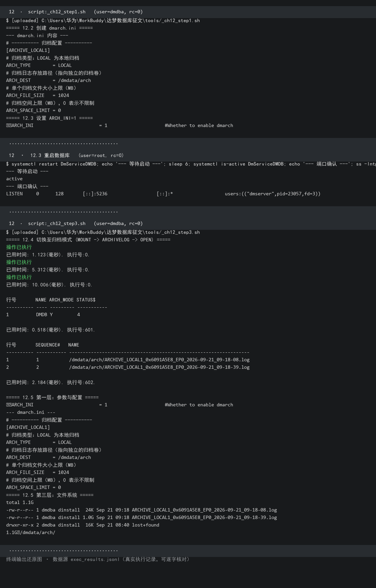Click the '12.4 切换至归档模式' heading

tap(88, 240)
